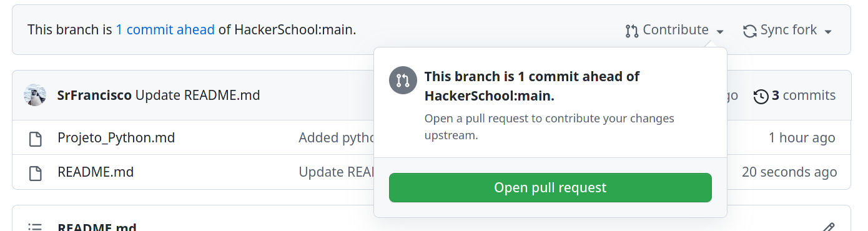Click the README edit pencil icon

(829, 227)
